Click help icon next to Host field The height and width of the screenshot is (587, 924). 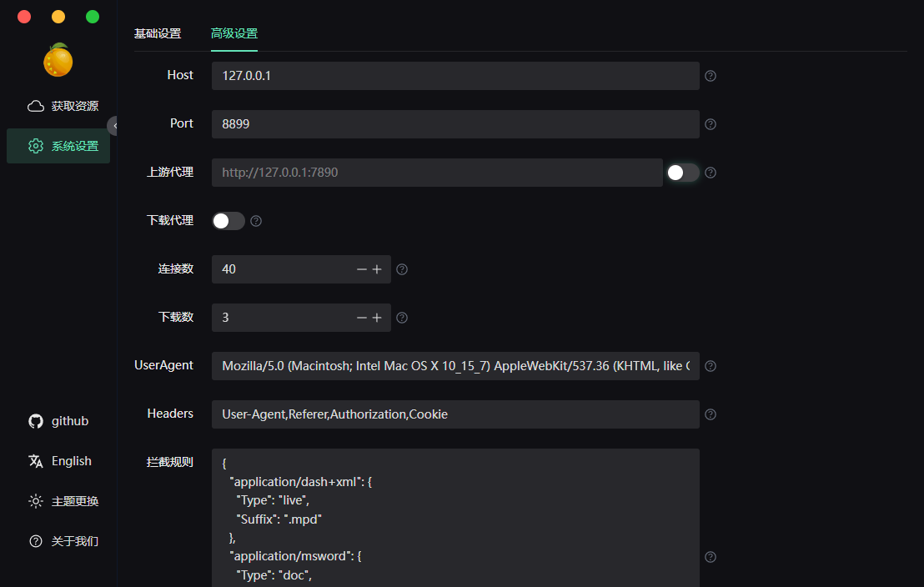click(x=711, y=76)
